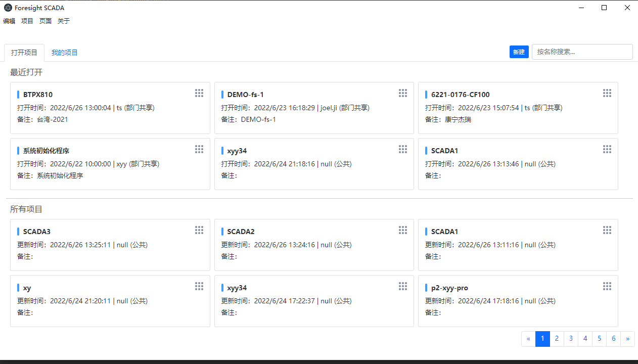Click grid icon on DEMO-fs-1 card
This screenshot has height=364, width=638.
click(403, 93)
